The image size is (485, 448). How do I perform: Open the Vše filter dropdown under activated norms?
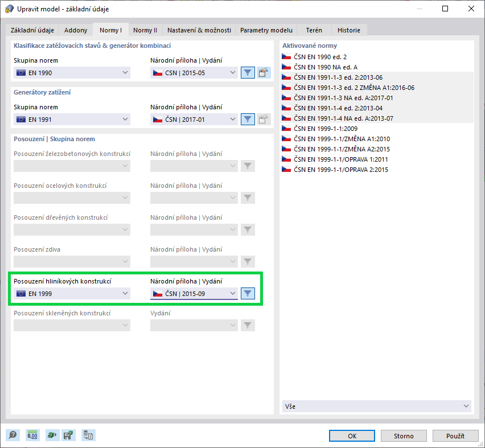pos(376,406)
